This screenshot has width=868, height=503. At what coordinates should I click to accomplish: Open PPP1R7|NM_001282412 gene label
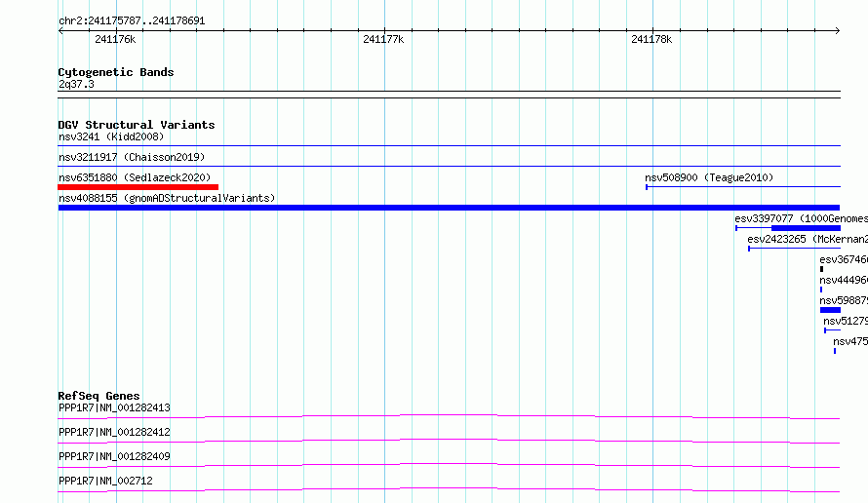[114, 432]
